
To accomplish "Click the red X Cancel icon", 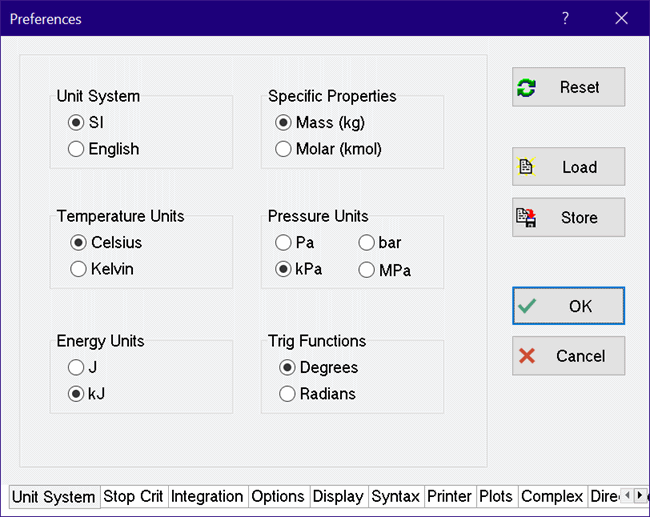I will point(527,356).
